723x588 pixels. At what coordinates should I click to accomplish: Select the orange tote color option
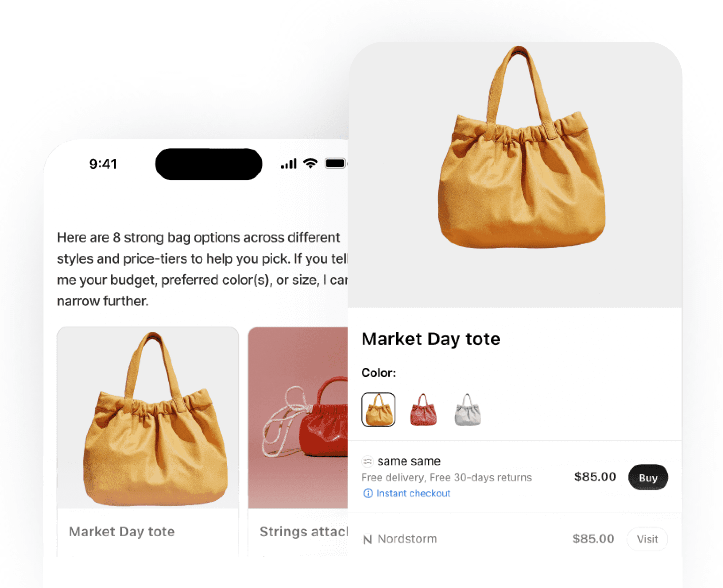378,409
